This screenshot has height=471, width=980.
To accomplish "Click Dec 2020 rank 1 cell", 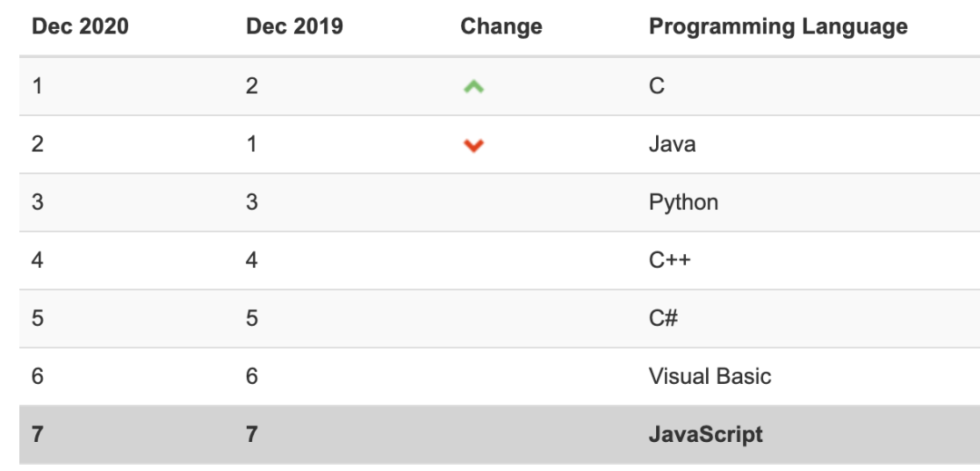I will [37, 86].
